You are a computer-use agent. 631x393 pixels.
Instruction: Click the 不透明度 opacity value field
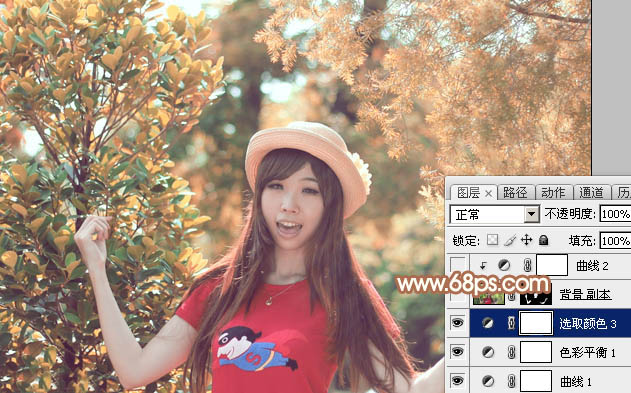click(x=615, y=214)
